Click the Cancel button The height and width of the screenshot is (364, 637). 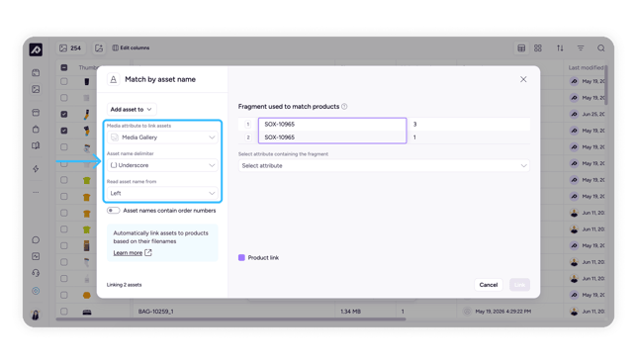point(489,285)
